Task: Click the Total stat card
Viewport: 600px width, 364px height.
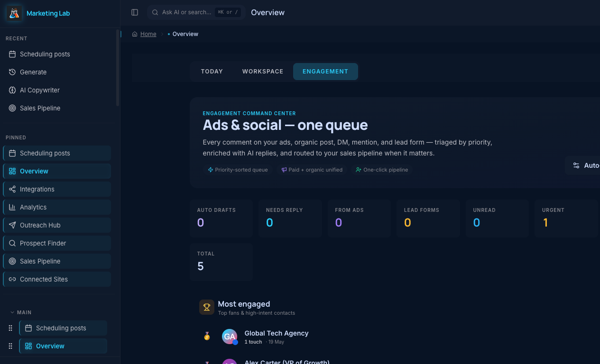Action: tap(222, 262)
